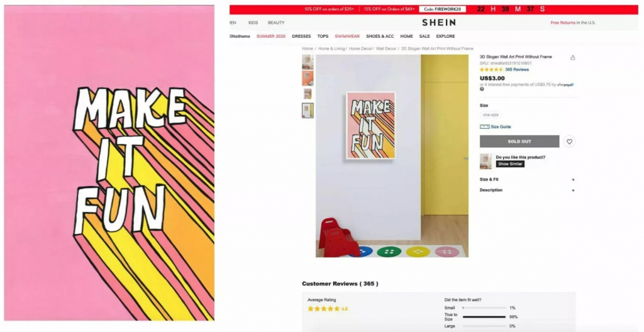Screen dimensions: 644x332
Task: Select the second orange product thumbnail
Action: pyautogui.click(x=308, y=78)
